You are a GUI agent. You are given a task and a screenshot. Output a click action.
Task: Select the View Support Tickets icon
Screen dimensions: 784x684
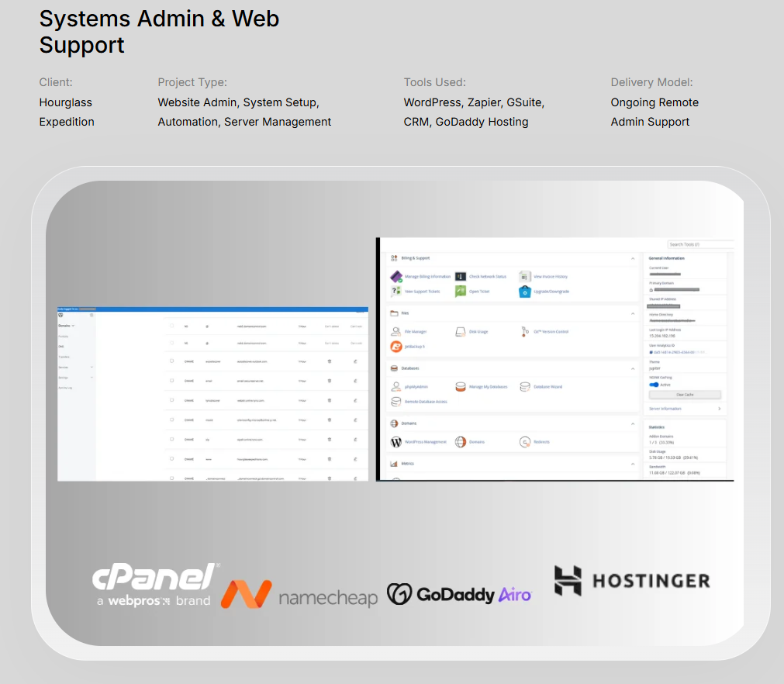coord(396,291)
